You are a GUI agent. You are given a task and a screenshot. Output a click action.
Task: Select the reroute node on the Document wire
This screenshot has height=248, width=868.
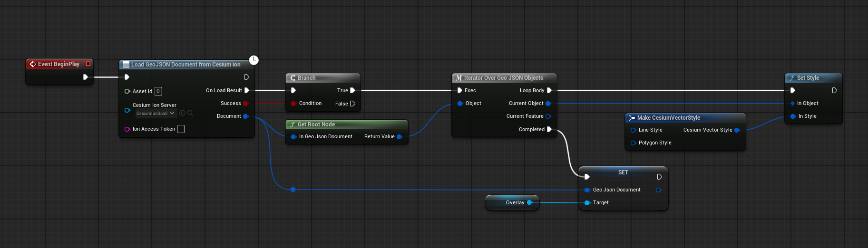click(293, 190)
